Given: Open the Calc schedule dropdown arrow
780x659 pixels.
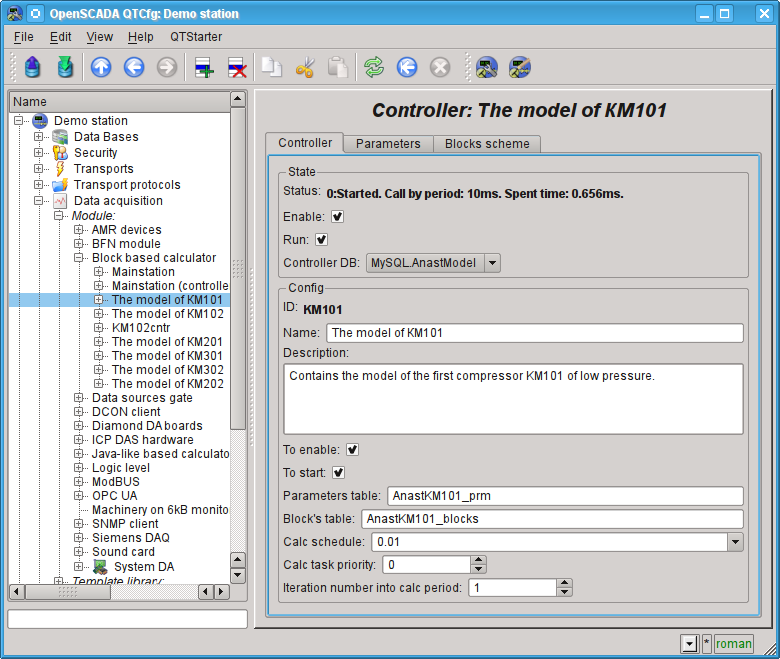Looking at the screenshot, I should 735,542.
